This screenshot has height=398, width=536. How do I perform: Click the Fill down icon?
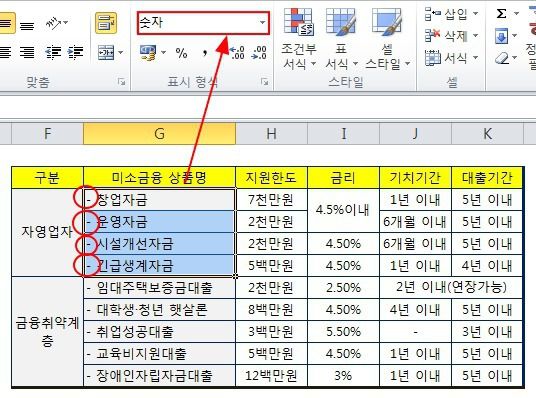tap(501, 36)
